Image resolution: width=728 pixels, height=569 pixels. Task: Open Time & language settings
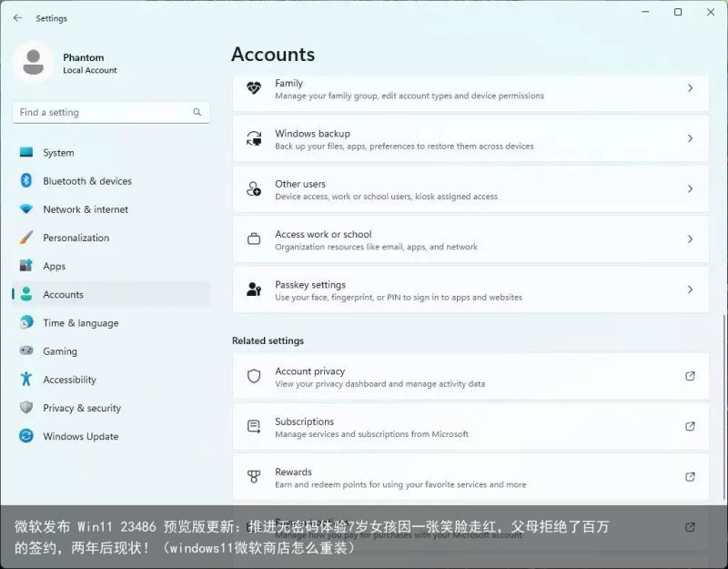pyautogui.click(x=111, y=322)
